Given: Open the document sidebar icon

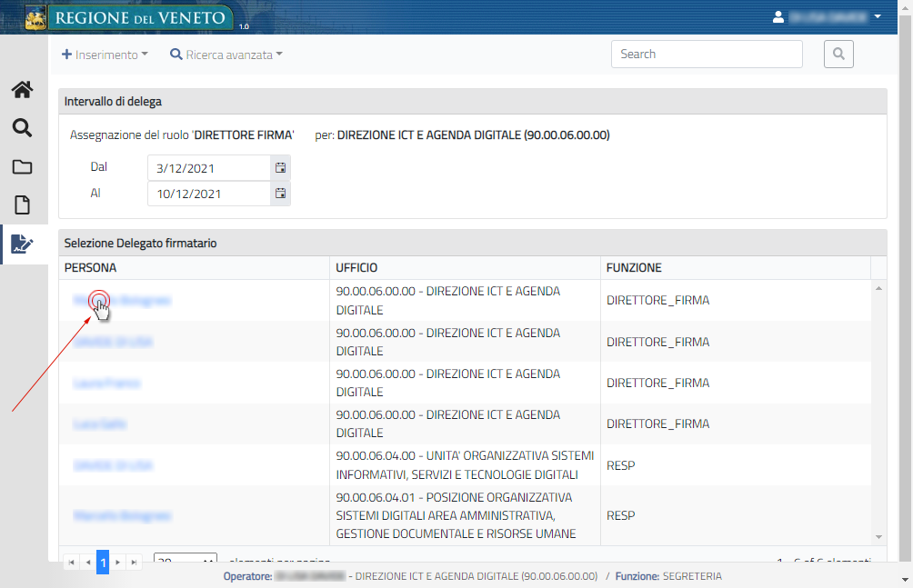Looking at the screenshot, I should 22,205.
